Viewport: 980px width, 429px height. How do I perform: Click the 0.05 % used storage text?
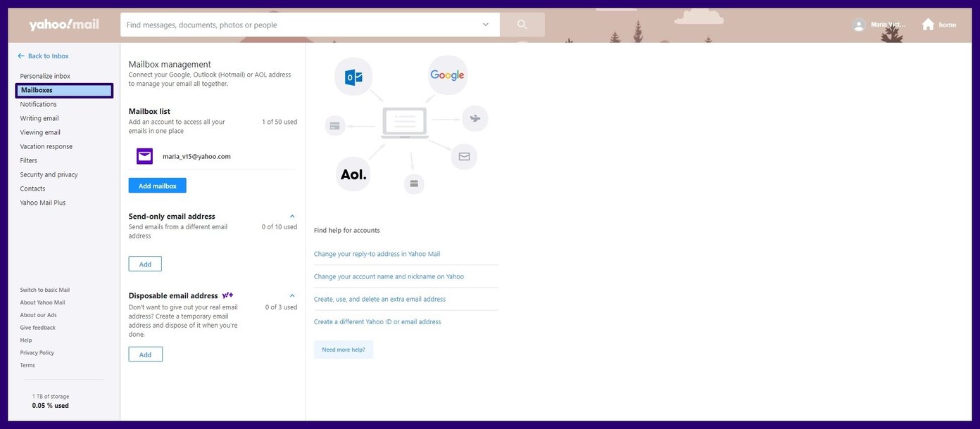click(51, 406)
